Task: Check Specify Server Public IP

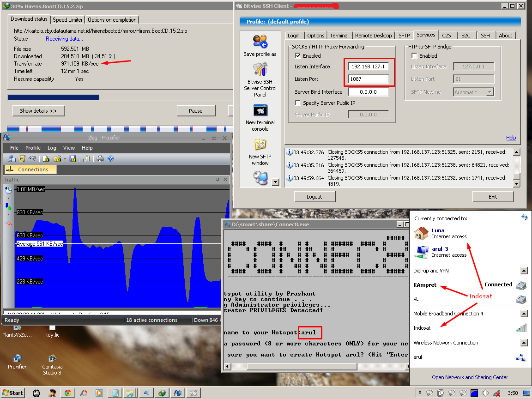Action: click(x=298, y=103)
